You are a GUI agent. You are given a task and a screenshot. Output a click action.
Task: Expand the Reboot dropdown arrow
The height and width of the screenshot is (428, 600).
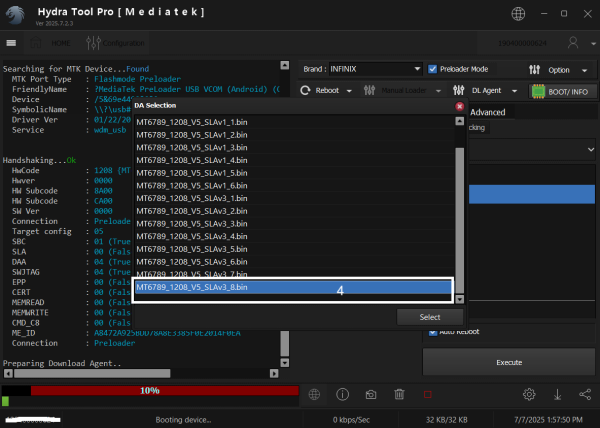coord(349,91)
